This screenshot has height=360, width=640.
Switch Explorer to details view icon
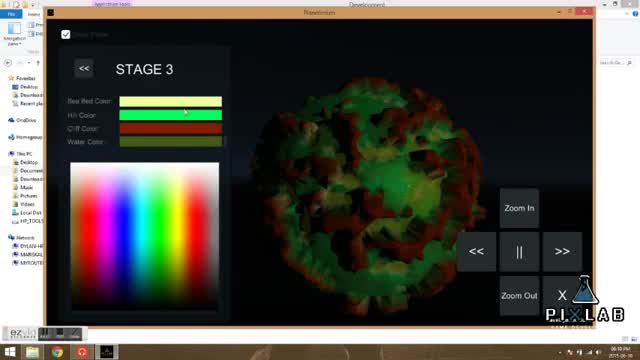pyautogui.click(x=625, y=339)
